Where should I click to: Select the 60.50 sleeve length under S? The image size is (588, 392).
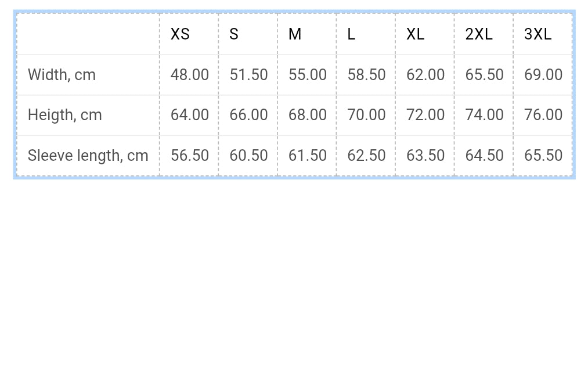tap(248, 156)
